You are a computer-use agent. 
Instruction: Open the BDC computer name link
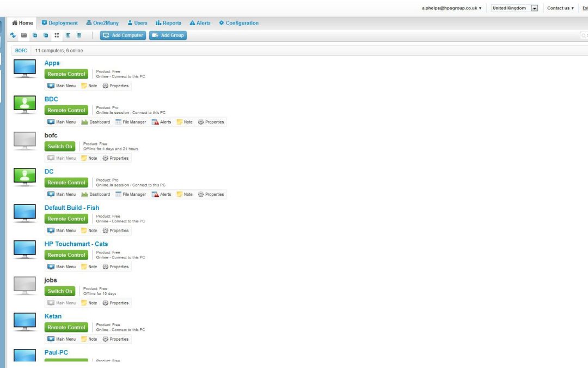click(x=51, y=99)
